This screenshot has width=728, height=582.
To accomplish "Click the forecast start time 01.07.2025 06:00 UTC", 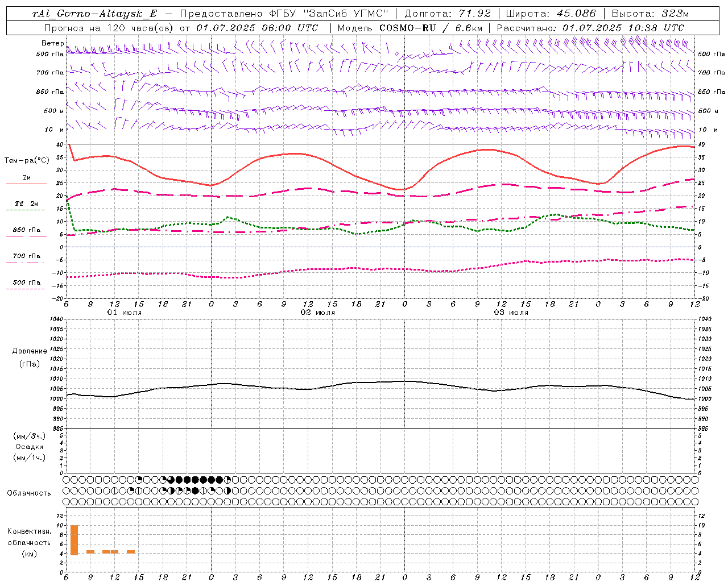I will pyautogui.click(x=257, y=28).
